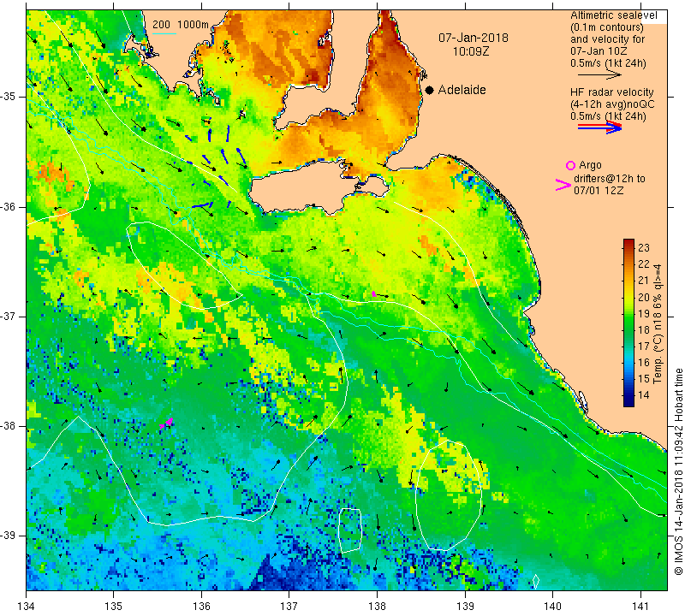This screenshot has width=685, height=616.
Task: Click the '07/01 12Z' legend text
Action: pos(599,190)
